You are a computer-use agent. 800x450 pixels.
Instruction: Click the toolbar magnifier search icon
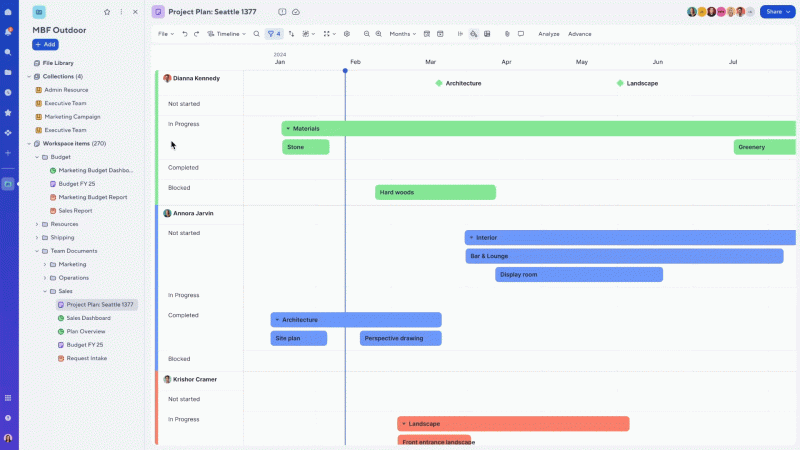pyautogui.click(x=257, y=34)
